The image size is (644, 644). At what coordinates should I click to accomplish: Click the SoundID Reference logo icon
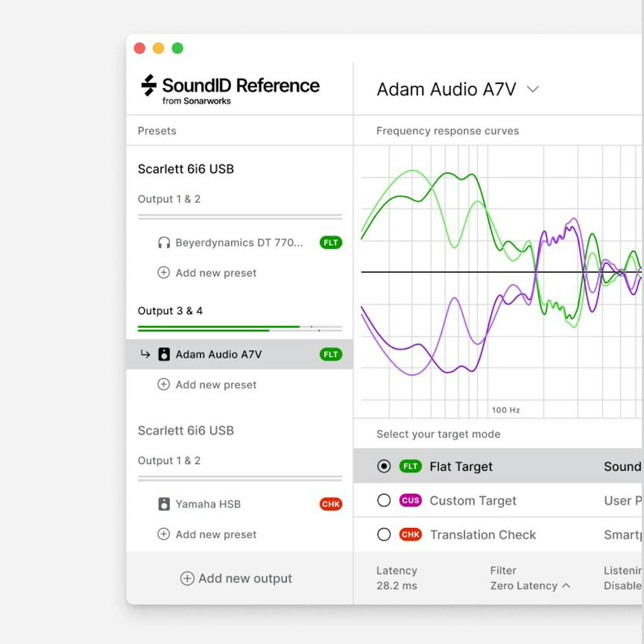(149, 85)
